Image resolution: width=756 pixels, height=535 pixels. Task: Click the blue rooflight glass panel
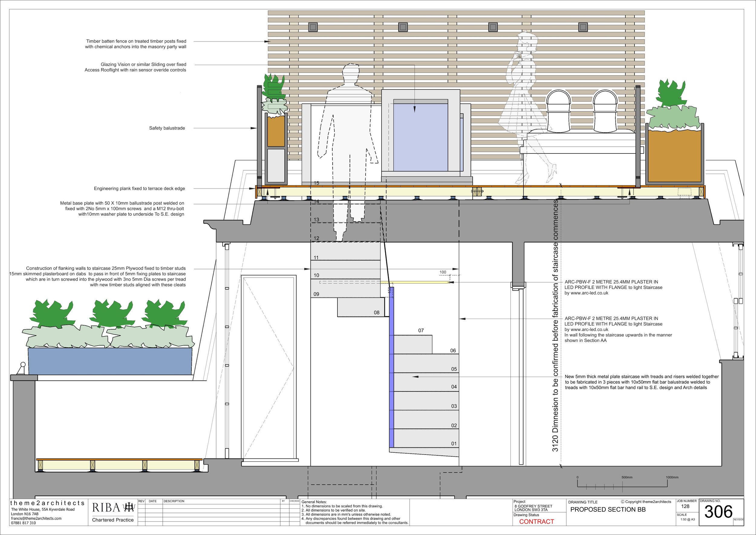pyautogui.click(x=420, y=137)
